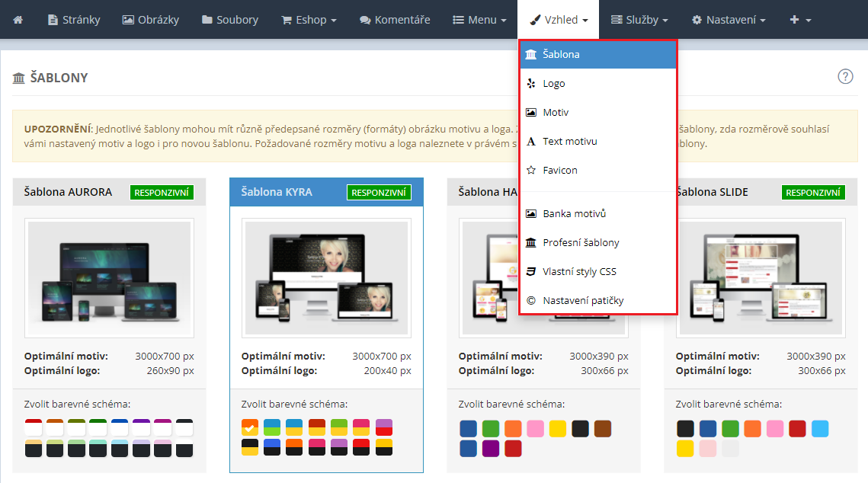
Task: Click the copyright icon for Nastavení patičky
Action: tap(531, 301)
